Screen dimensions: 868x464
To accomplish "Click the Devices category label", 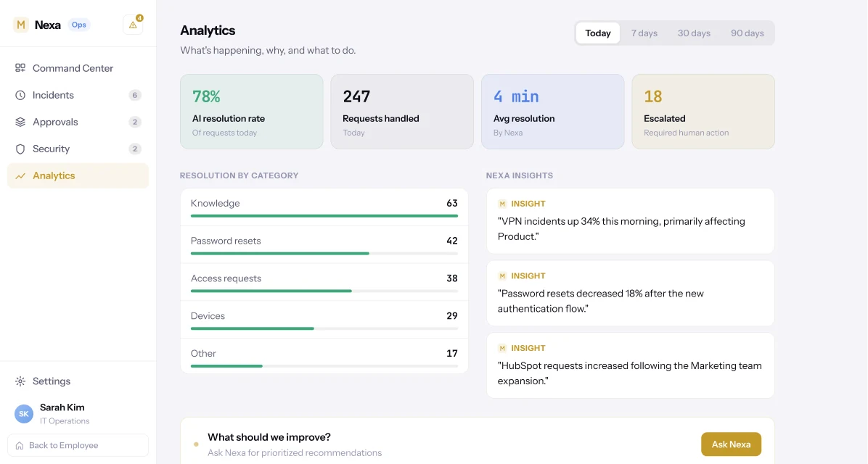I will (208, 316).
